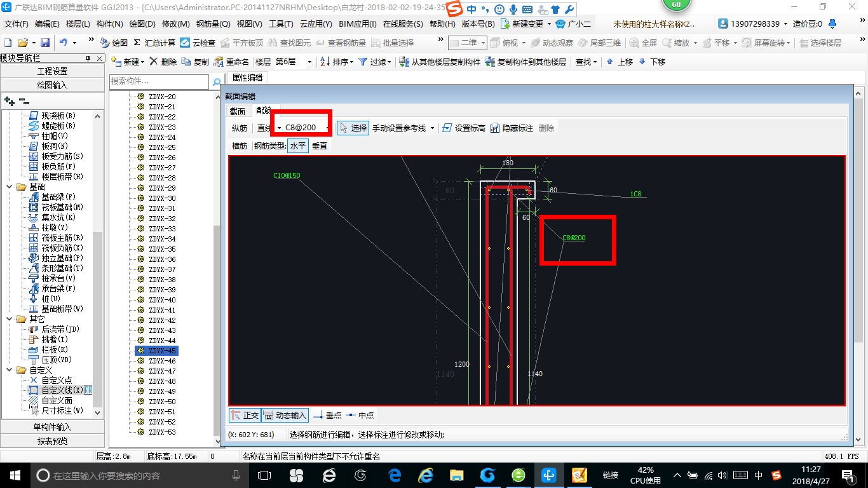Viewport: 868px width, 488px height.
Task: Click the minus collapse-all icon in navigation panel
Action: click(x=24, y=100)
